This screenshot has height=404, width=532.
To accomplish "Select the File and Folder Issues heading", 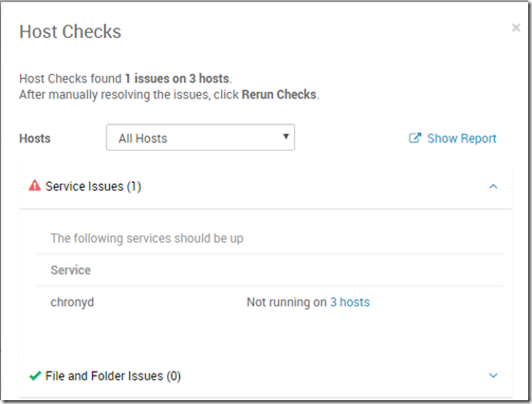I will point(113,376).
